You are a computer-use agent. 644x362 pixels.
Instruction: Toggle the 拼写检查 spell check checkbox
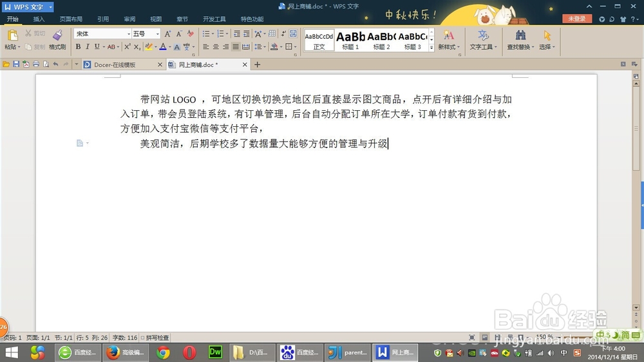pyautogui.click(x=142, y=338)
